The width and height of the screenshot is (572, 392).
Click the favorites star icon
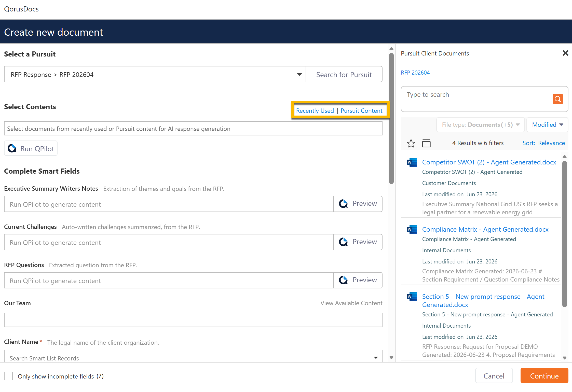click(x=411, y=143)
